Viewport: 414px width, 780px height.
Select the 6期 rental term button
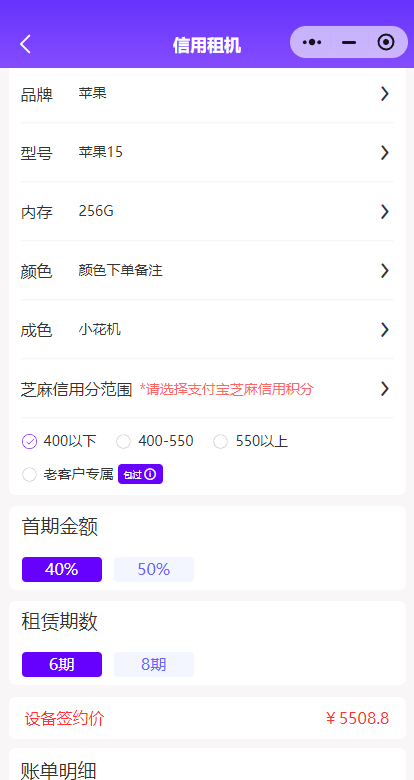[62, 664]
